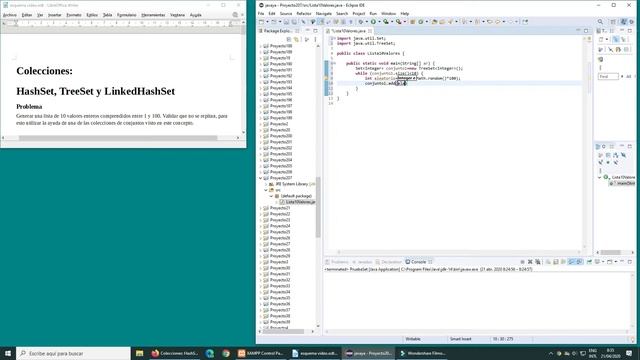The width and height of the screenshot is (640, 360).
Task: Open the Display Selected Console dropdown
Action: coord(603,262)
